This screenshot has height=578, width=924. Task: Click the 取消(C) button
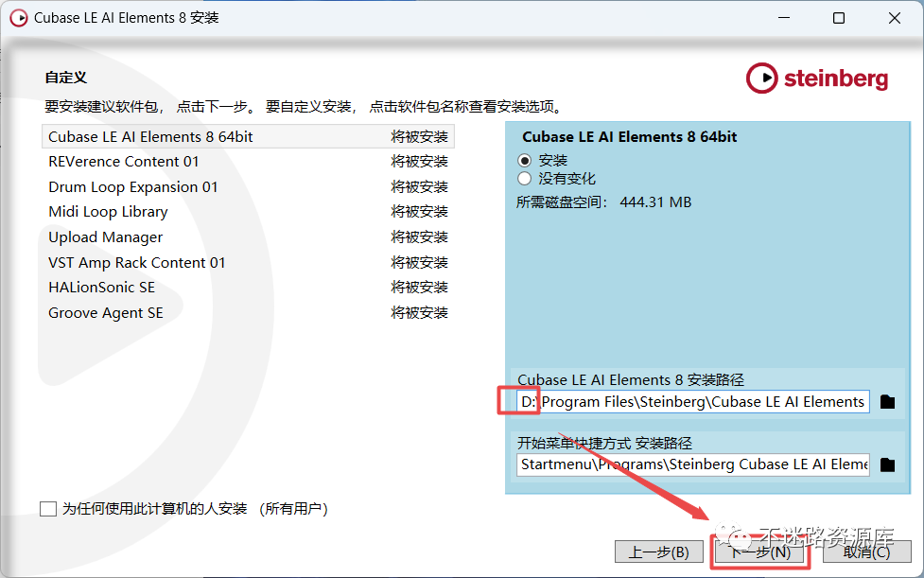pyautogui.click(x=866, y=552)
